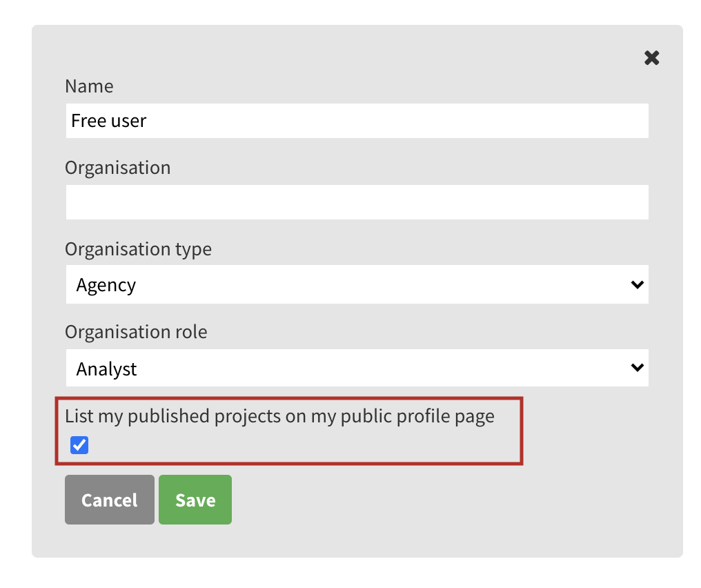Focus the empty Organisation input field
The width and height of the screenshot is (701, 588).
357,202
